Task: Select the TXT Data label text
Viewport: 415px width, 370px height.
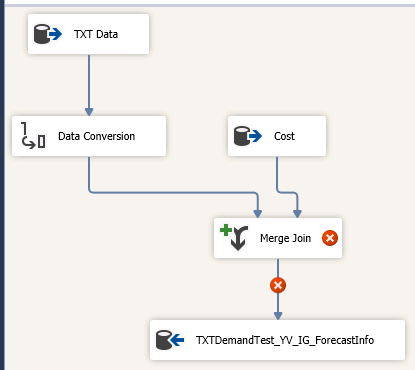Action: pos(96,34)
